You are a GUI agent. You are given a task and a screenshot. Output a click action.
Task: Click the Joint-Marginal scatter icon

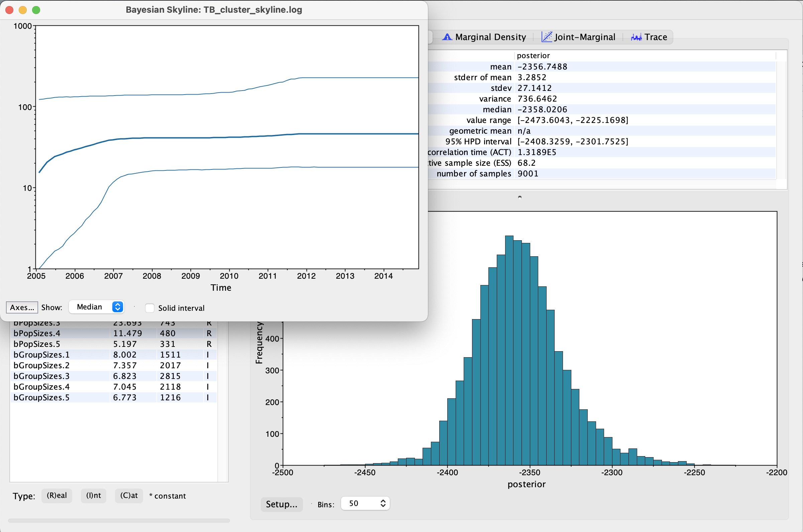pos(546,37)
